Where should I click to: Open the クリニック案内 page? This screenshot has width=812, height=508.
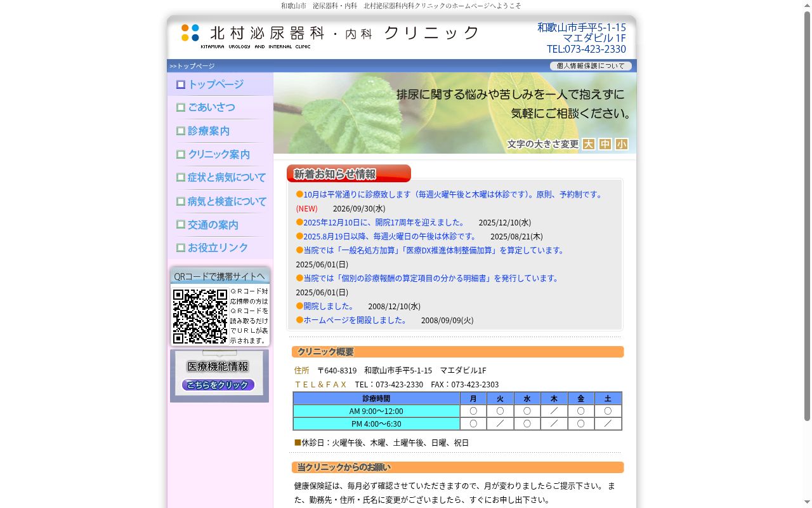[219, 154]
